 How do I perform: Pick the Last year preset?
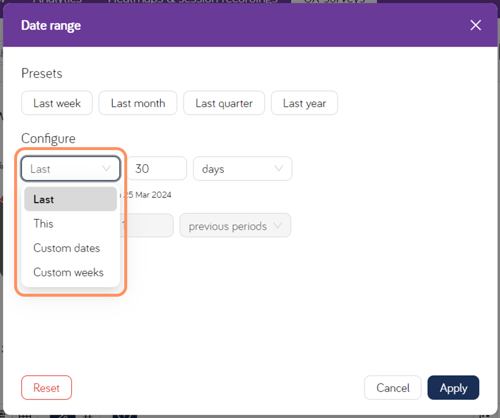(304, 103)
